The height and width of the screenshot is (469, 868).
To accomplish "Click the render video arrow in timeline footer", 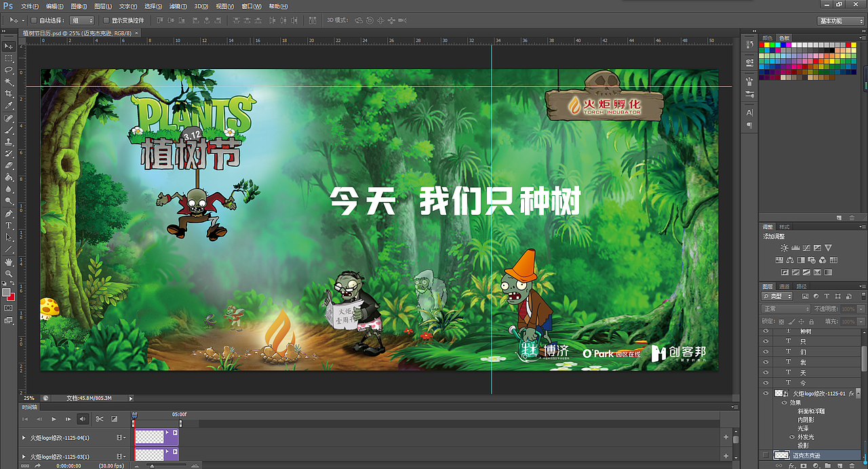I will (38, 466).
